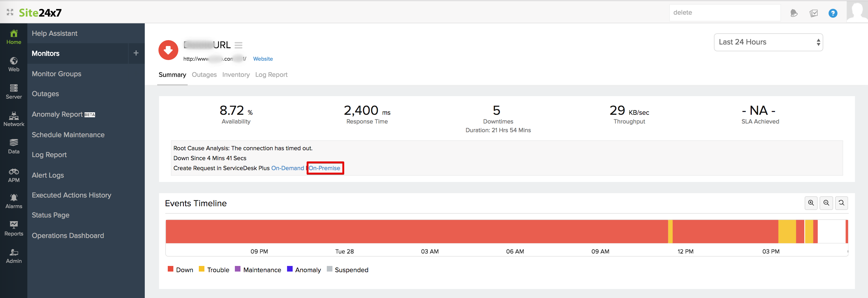Go to Network section icon

(x=13, y=119)
